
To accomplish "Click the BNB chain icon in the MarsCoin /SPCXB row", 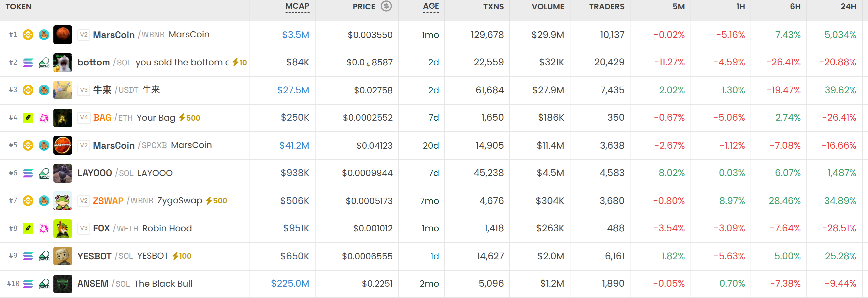I will [x=28, y=145].
